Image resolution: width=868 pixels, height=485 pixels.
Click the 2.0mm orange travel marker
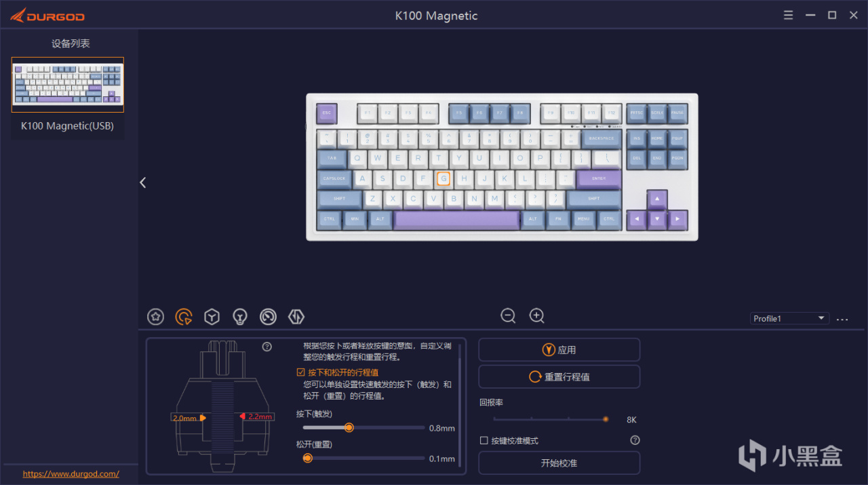[189, 418]
